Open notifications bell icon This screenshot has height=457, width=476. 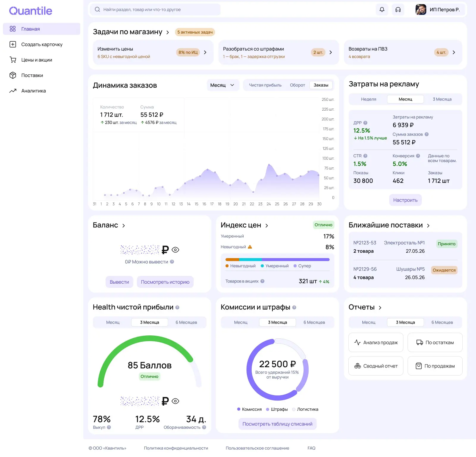pyautogui.click(x=382, y=10)
